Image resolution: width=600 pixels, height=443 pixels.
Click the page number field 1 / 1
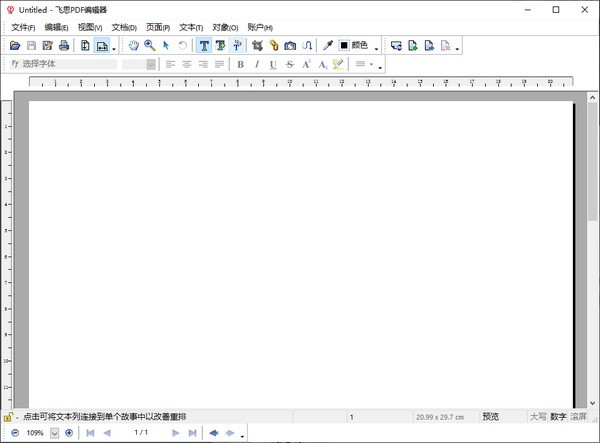[141, 433]
